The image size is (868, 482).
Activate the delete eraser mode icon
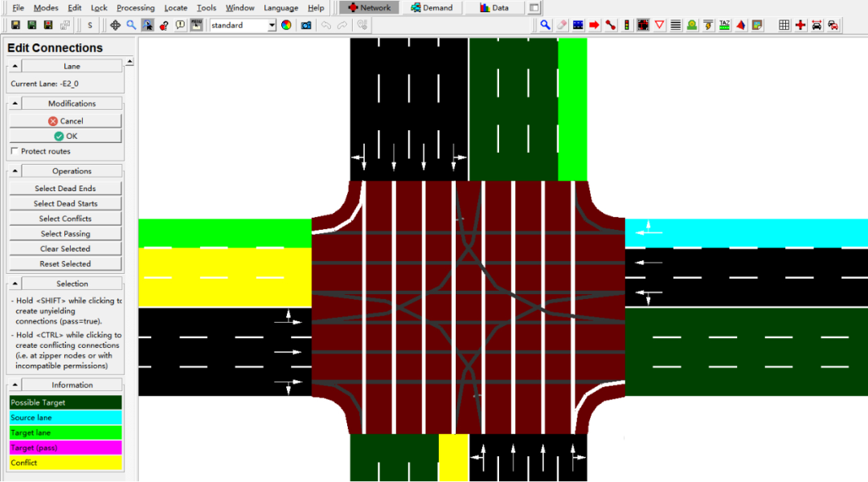click(562, 25)
